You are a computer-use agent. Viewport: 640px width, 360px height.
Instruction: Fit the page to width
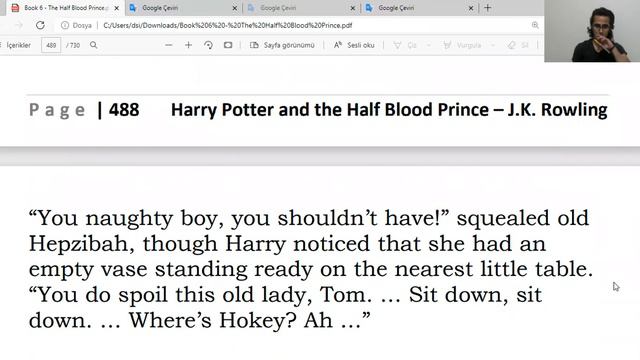pos(228,45)
